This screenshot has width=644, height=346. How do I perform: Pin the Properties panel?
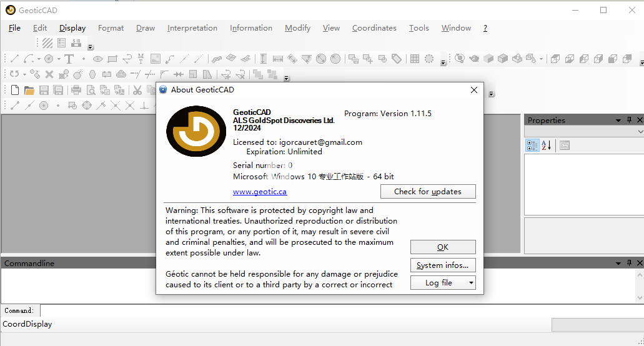pyautogui.click(x=629, y=120)
